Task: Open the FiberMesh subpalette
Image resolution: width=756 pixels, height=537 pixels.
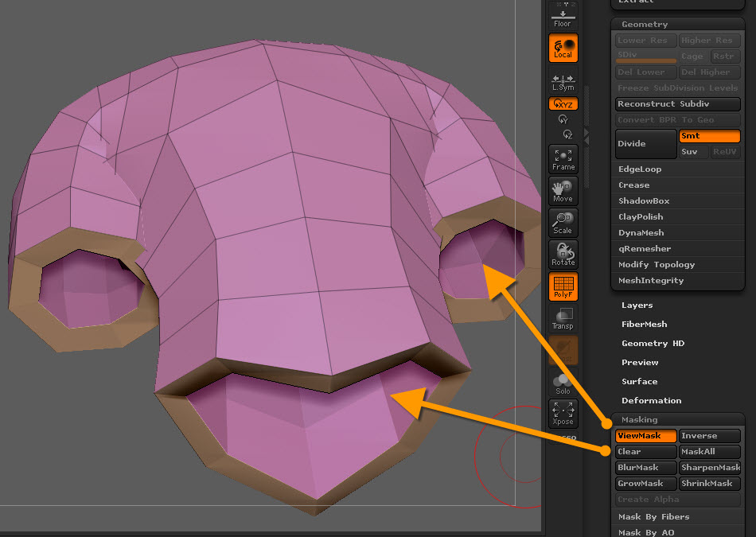Action: coord(644,325)
